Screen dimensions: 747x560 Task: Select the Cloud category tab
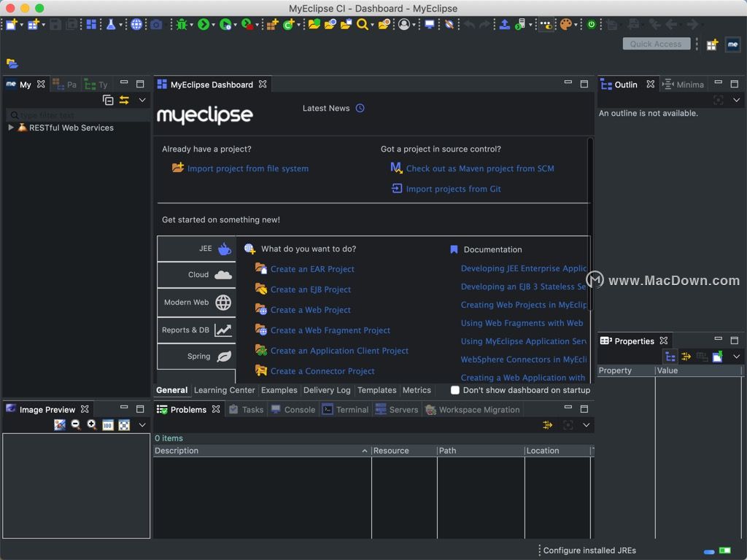click(196, 275)
